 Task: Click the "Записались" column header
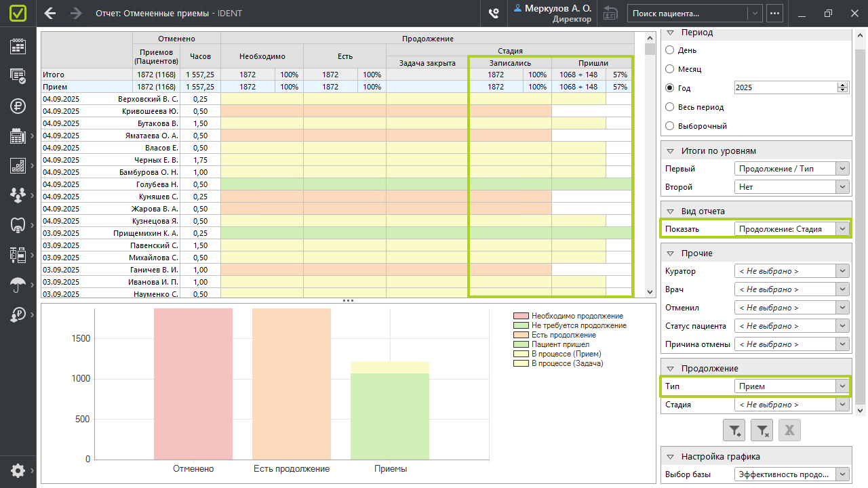click(509, 63)
